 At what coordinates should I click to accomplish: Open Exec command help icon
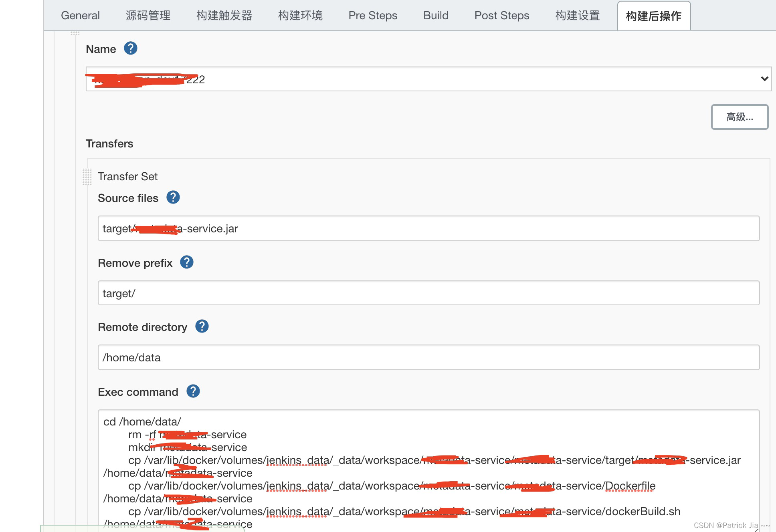coord(193,391)
